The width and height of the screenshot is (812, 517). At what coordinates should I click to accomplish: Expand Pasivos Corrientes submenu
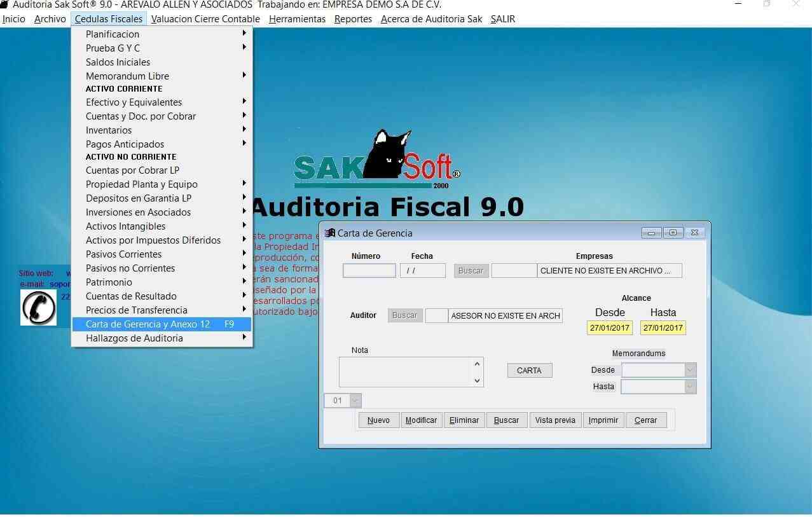[162, 254]
